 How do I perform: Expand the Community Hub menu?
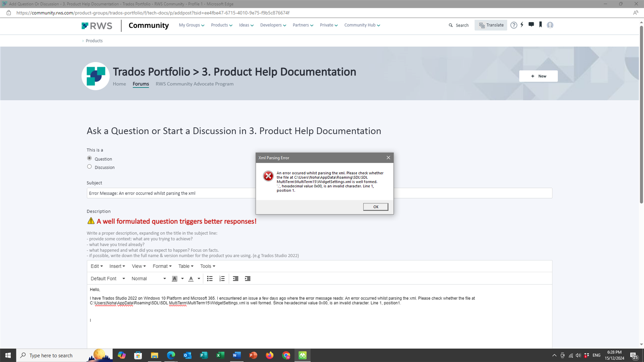(362, 25)
